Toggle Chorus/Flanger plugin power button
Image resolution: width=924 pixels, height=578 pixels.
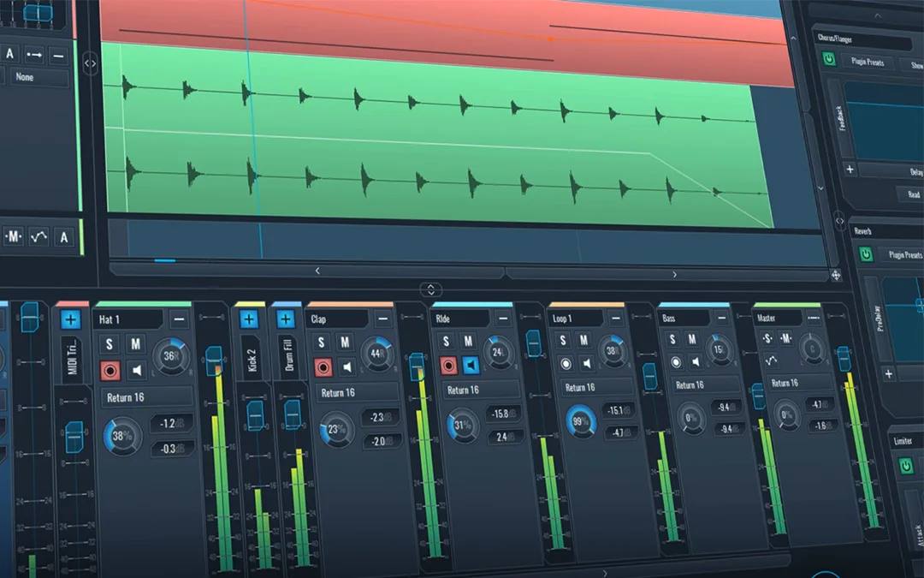(829, 59)
